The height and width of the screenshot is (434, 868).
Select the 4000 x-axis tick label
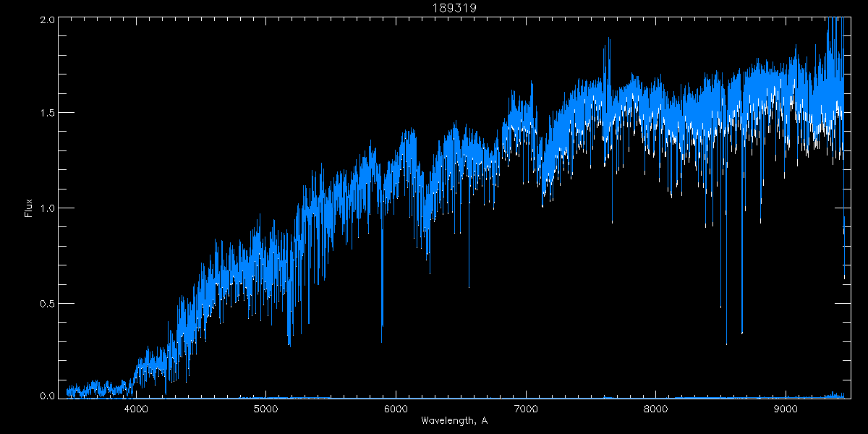[x=136, y=408]
